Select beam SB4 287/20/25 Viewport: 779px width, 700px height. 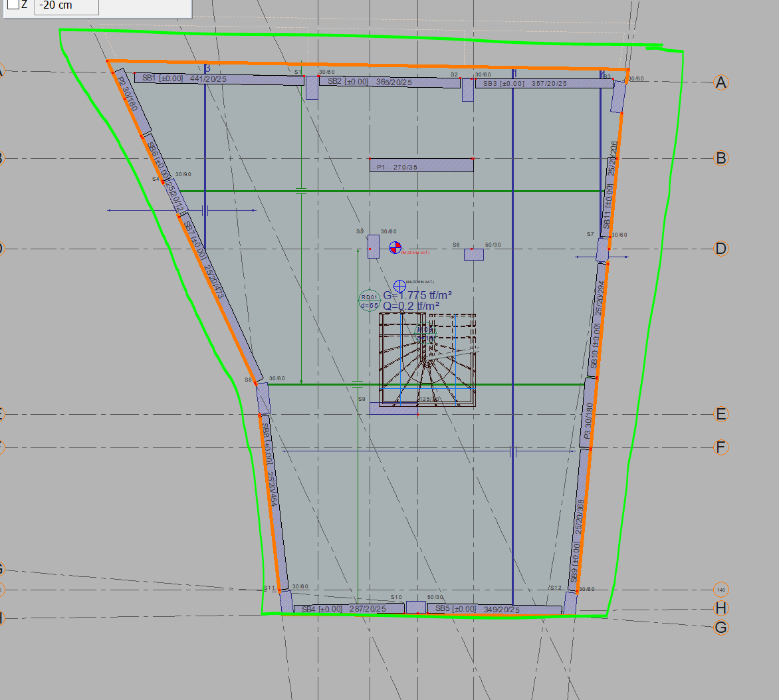[349, 609]
